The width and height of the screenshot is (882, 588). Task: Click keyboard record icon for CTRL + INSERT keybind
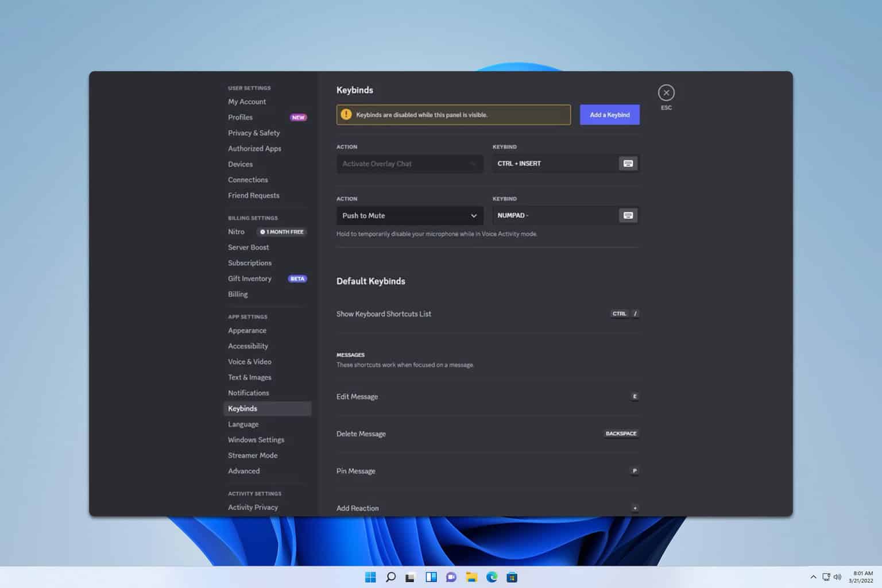[628, 164]
